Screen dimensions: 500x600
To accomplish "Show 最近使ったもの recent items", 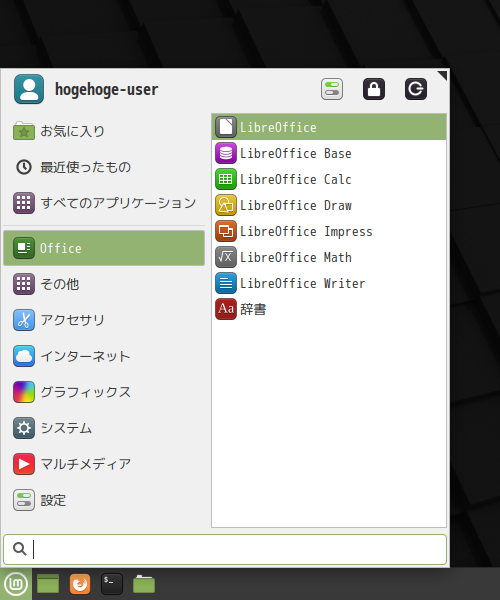I will tap(104, 167).
